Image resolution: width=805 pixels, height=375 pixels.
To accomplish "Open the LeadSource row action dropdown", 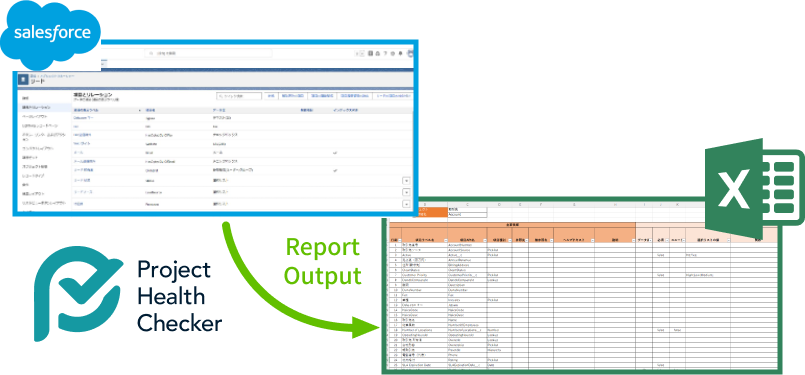I will coord(406,192).
